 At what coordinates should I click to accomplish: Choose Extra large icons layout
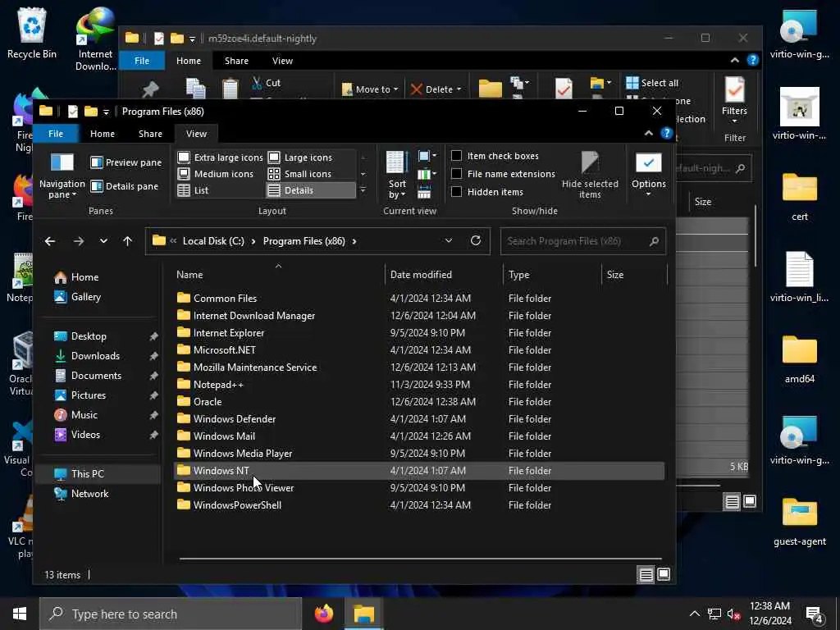(220, 157)
